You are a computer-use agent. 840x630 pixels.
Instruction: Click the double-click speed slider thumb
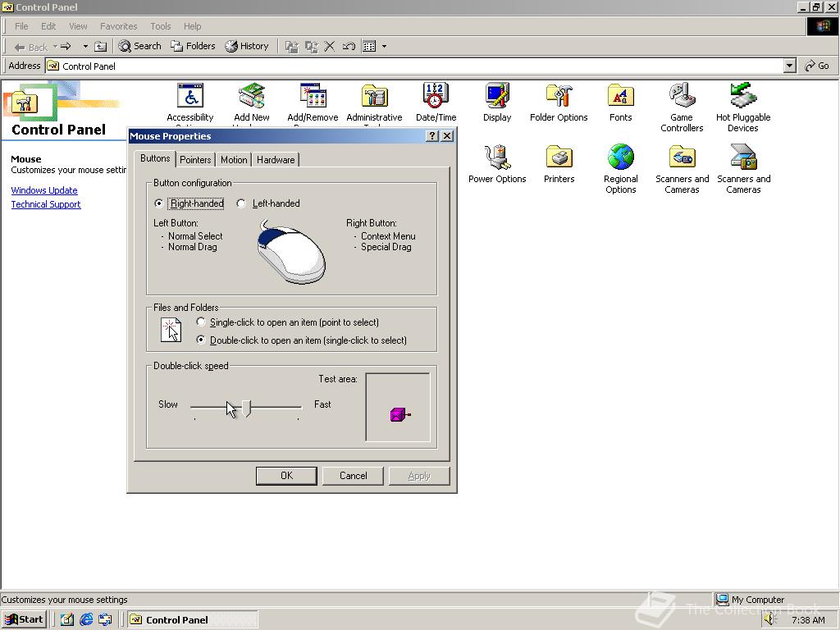(246, 408)
